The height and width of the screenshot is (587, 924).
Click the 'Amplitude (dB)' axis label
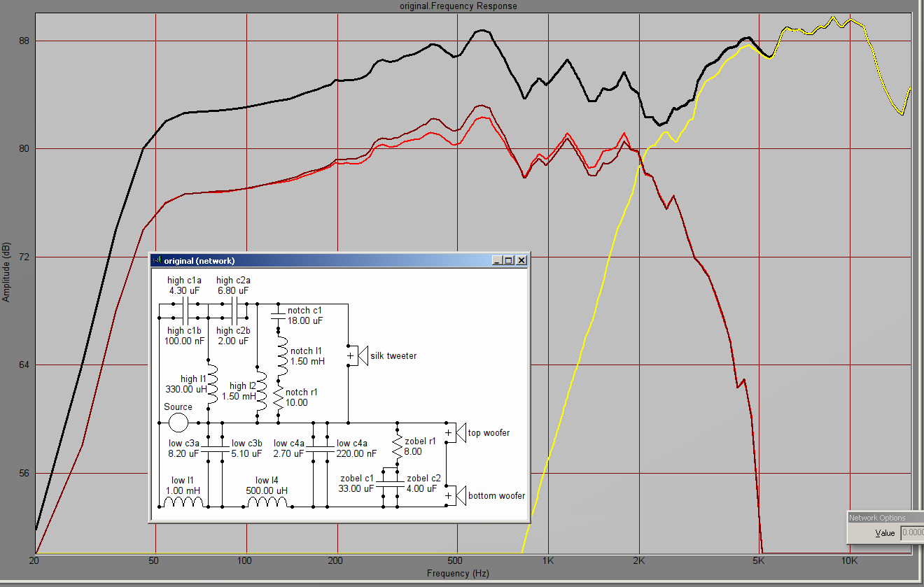click(6, 272)
